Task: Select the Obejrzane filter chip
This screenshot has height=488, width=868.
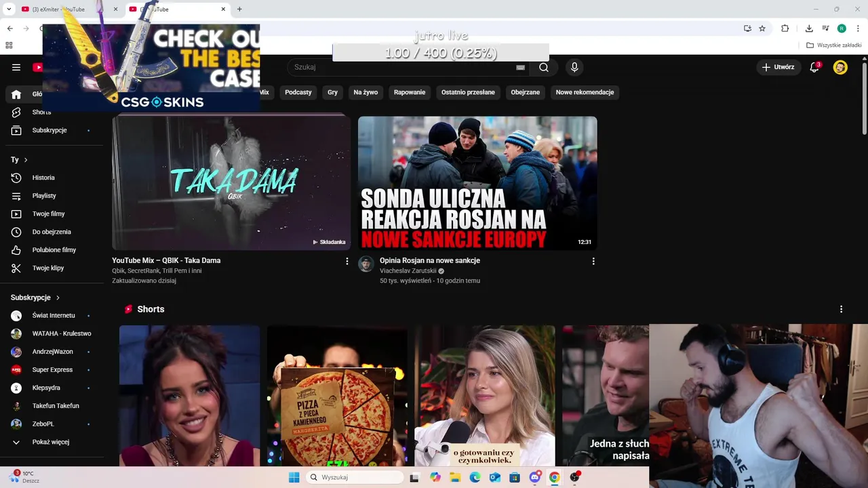Action: tap(526, 92)
